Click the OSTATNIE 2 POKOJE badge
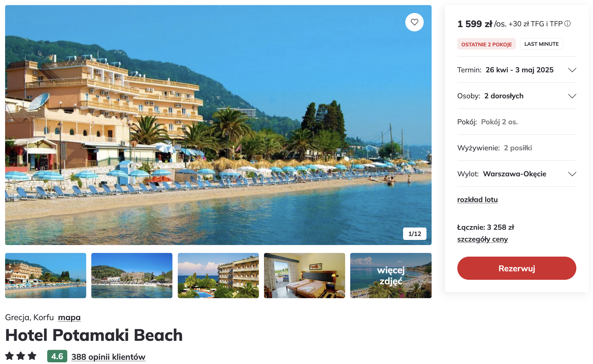Viewport: 593px width, 364px height. [486, 44]
